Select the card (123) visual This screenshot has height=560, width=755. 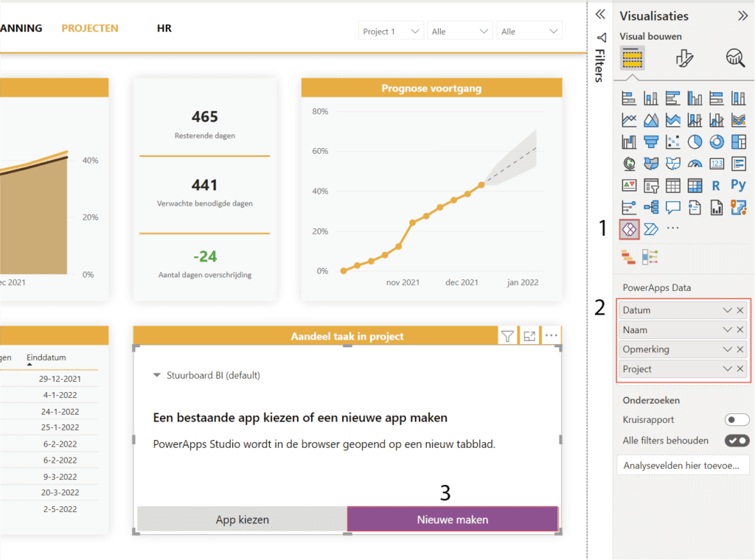tap(717, 164)
